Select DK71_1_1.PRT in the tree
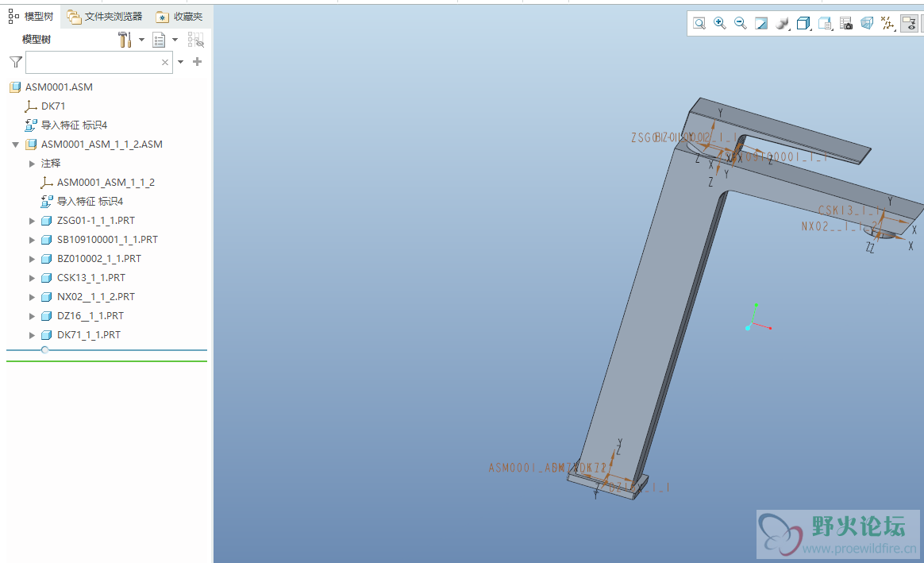This screenshot has height=563, width=924. tap(89, 335)
